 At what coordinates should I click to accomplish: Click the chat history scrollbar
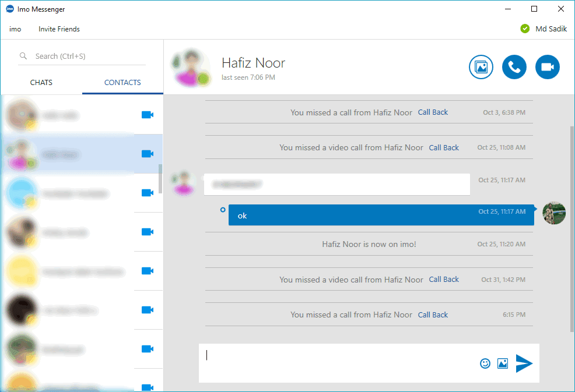(572, 229)
